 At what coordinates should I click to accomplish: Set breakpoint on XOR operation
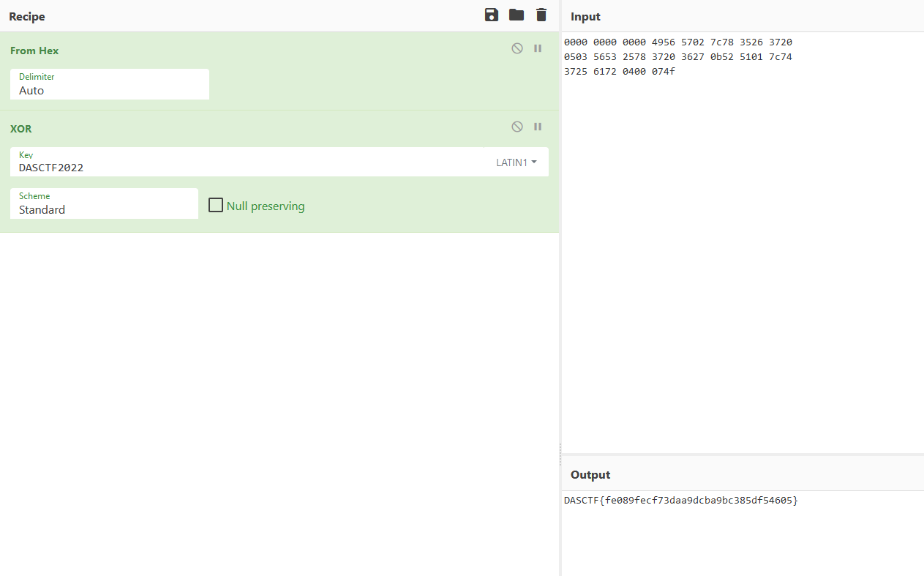point(538,127)
